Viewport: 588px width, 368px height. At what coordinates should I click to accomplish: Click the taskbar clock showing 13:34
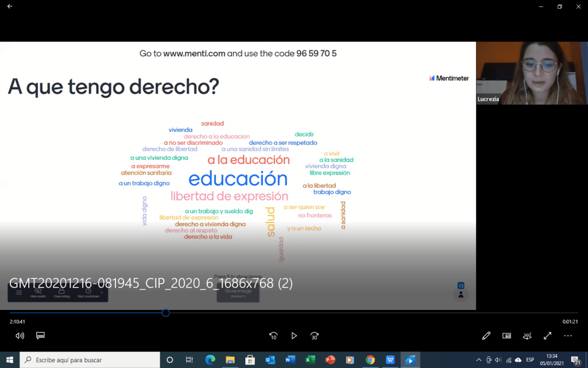pyautogui.click(x=551, y=360)
